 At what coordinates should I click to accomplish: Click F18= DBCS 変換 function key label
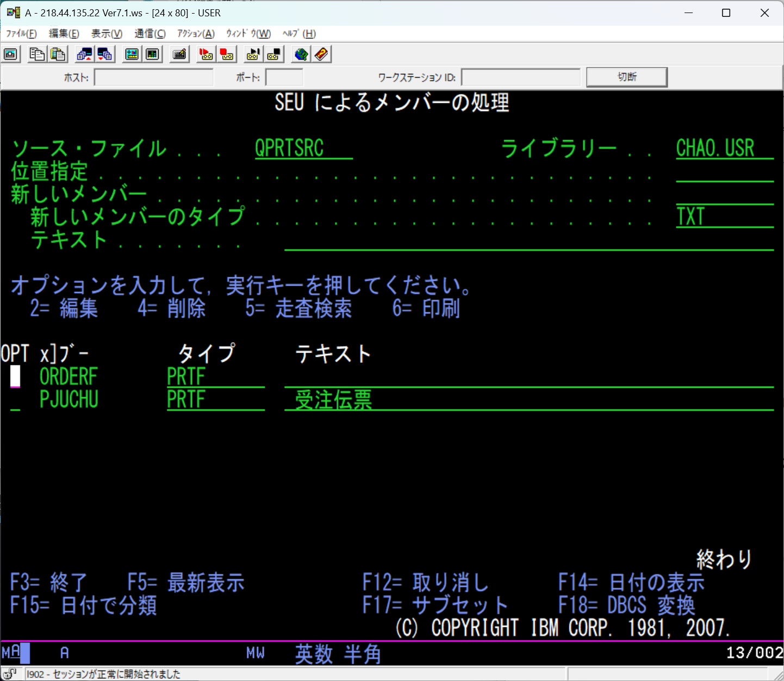tap(626, 605)
